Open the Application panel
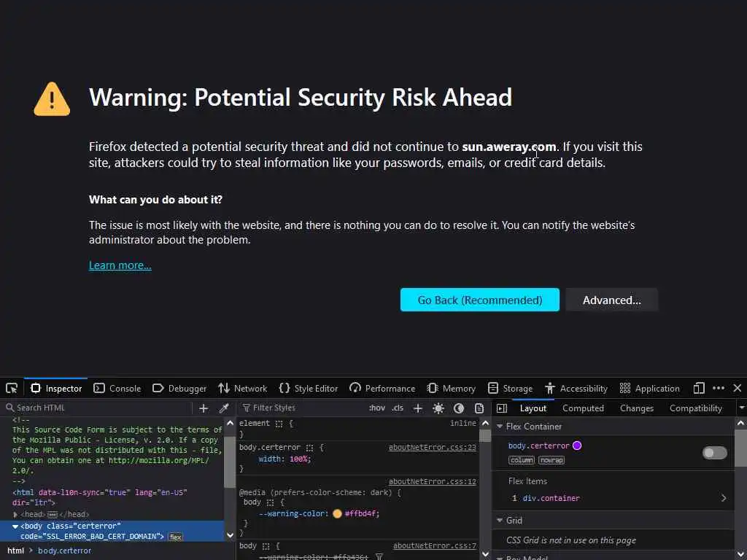 click(650, 388)
